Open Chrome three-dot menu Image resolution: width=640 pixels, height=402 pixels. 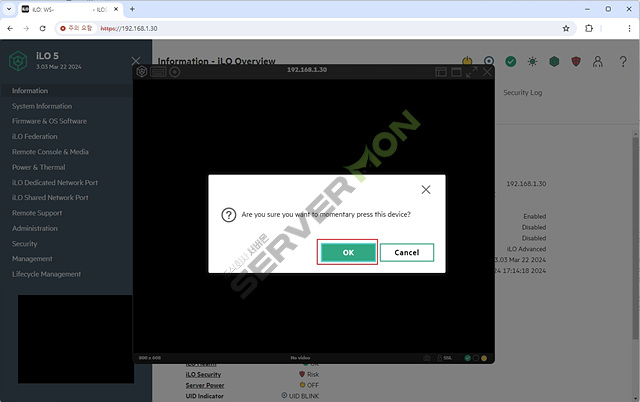629,29
